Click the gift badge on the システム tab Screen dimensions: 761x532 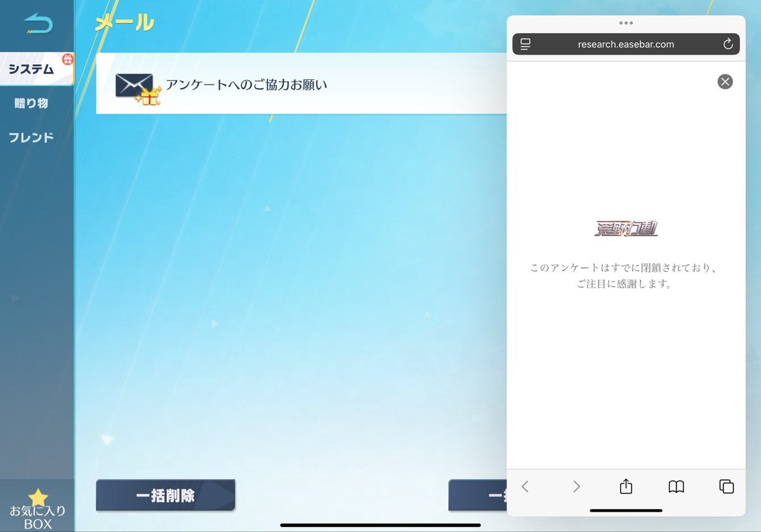(68, 59)
